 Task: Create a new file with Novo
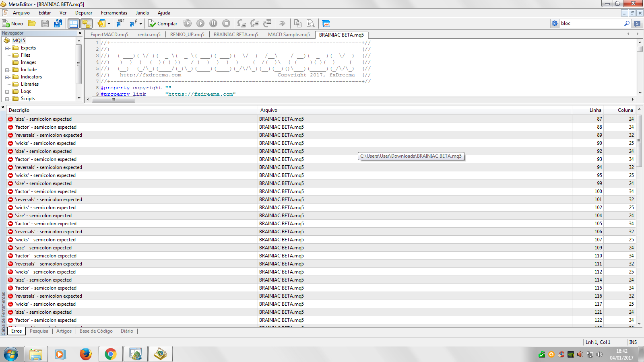pyautogui.click(x=13, y=24)
